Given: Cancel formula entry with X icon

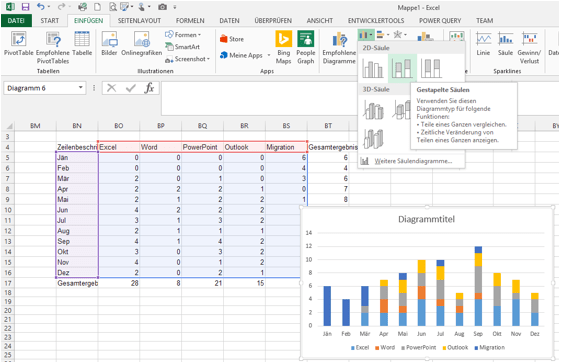Looking at the screenshot, I should 112,88.
